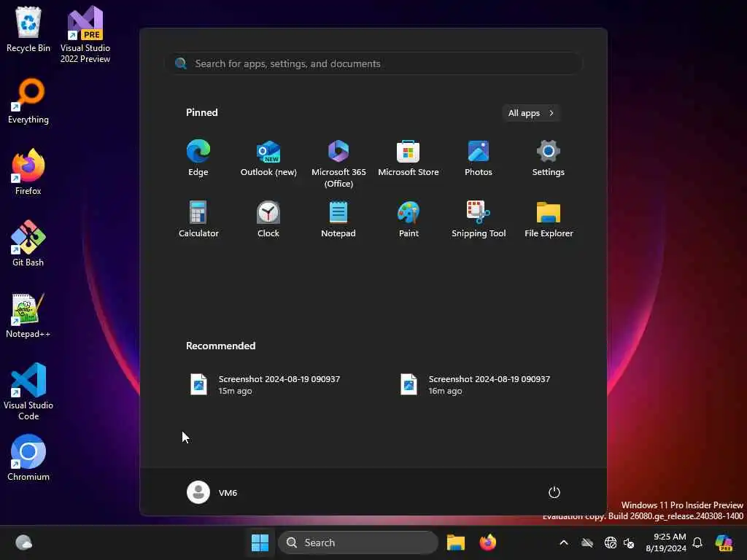Open Microsoft 365 (Office) app

pos(338,163)
